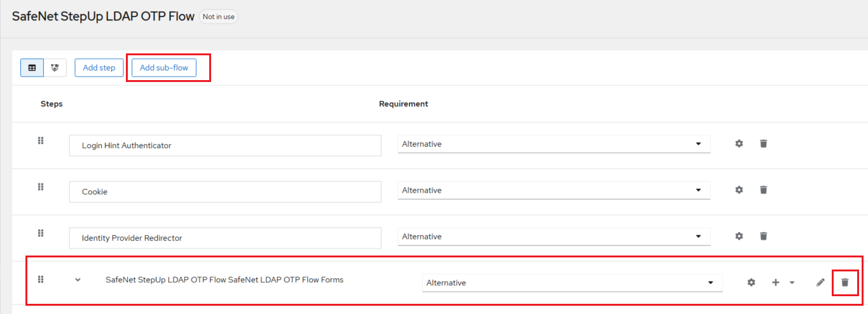Edit the SafeNet LDAP OTP Flow Forms
This screenshot has height=314, width=868.
coord(820,283)
